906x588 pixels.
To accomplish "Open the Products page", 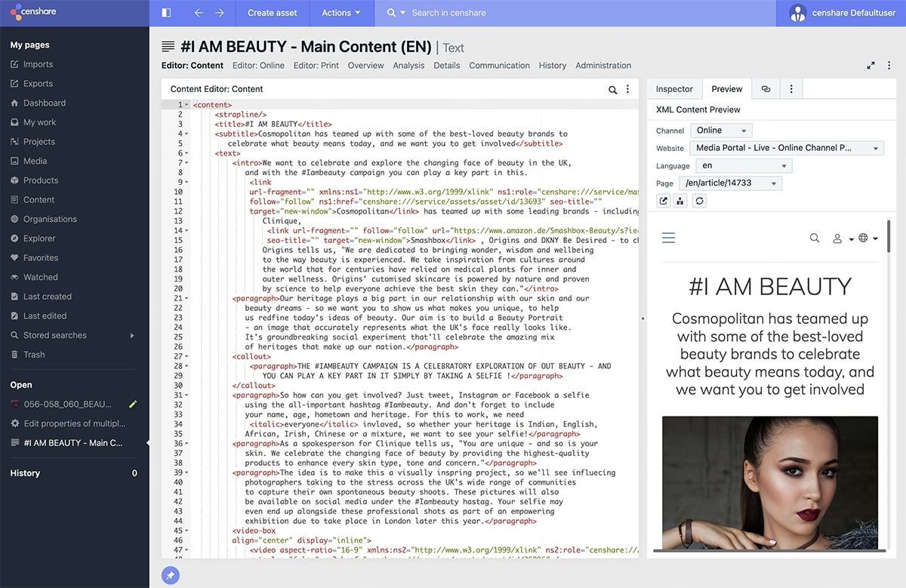I will pyautogui.click(x=40, y=180).
